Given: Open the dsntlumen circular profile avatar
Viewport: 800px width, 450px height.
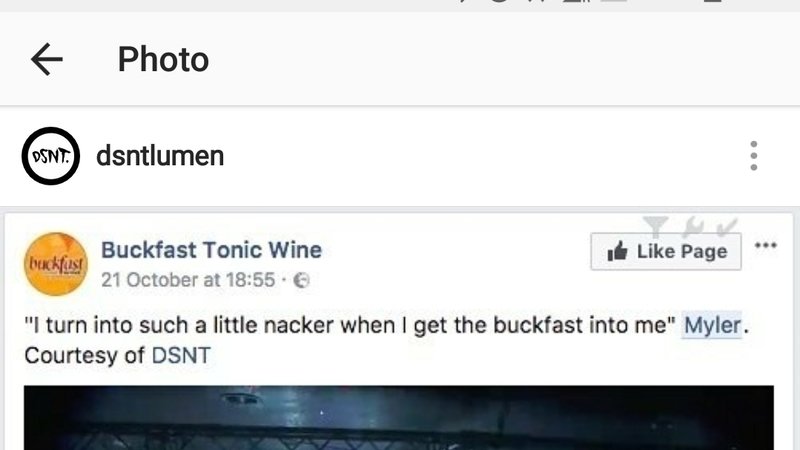Looking at the screenshot, I should pyautogui.click(x=51, y=156).
